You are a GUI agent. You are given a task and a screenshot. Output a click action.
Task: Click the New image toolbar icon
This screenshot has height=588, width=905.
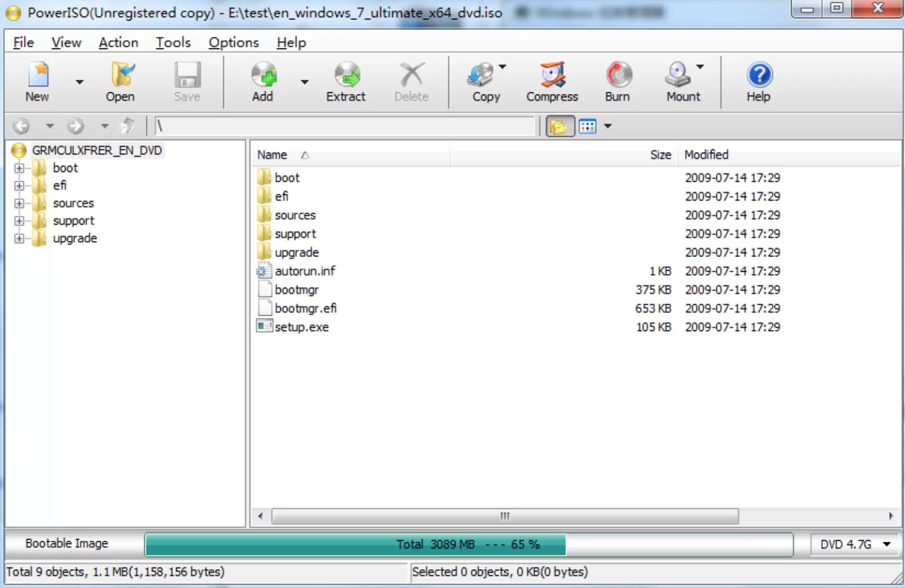coord(38,75)
